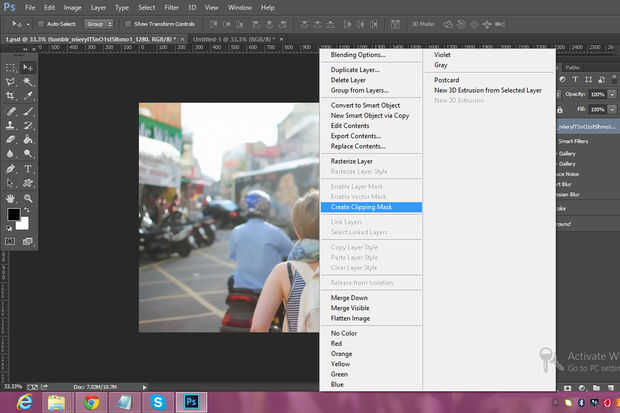This screenshot has height=413, width=620.
Task: Open the layer Fill dropdown arrow
Action: (x=613, y=108)
